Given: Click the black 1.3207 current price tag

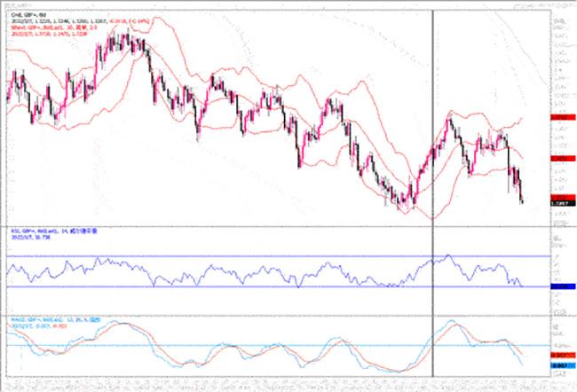Looking at the screenshot, I should 559,204.
